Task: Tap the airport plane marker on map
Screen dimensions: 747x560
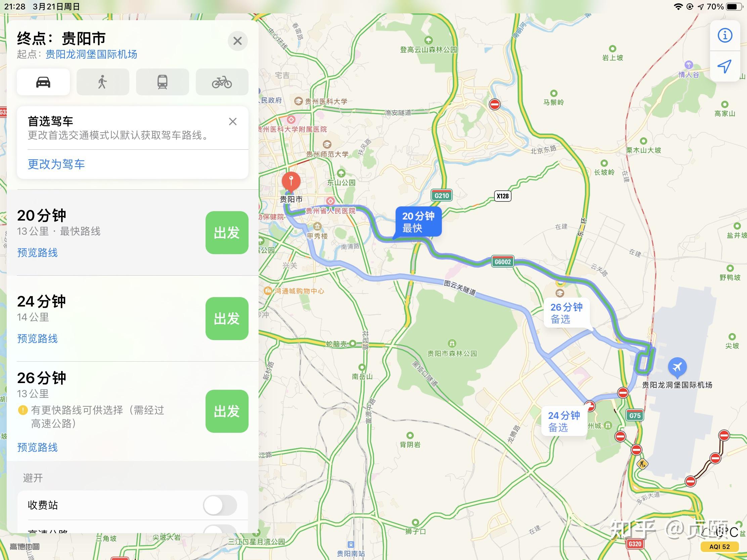Action: (677, 367)
